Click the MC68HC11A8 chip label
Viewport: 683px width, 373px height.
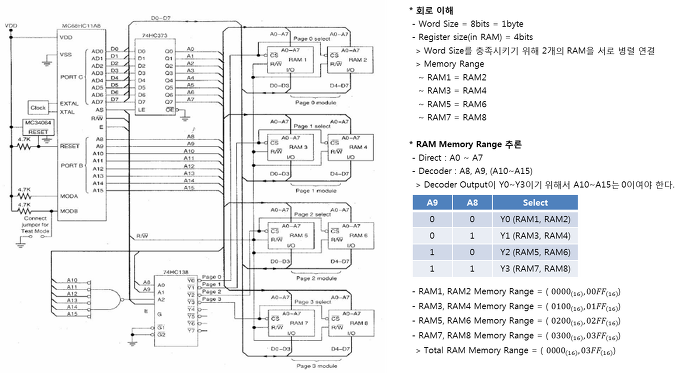(81, 26)
